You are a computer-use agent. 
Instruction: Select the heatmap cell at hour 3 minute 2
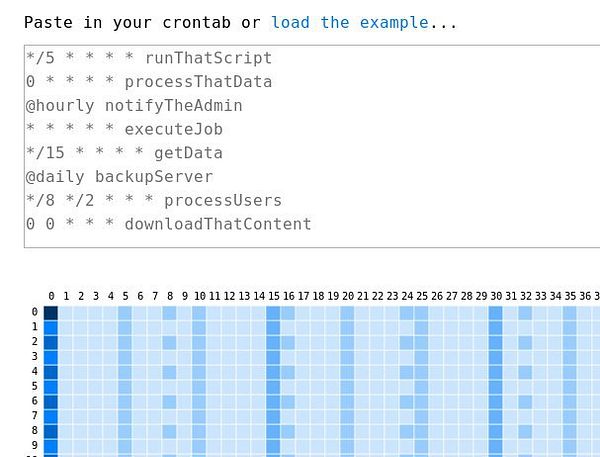(80, 357)
